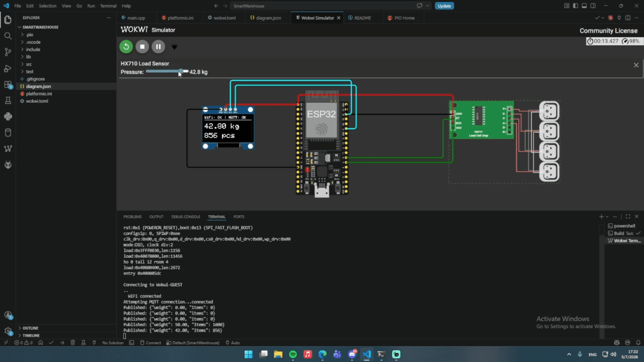Open the Run menu

(91, 6)
